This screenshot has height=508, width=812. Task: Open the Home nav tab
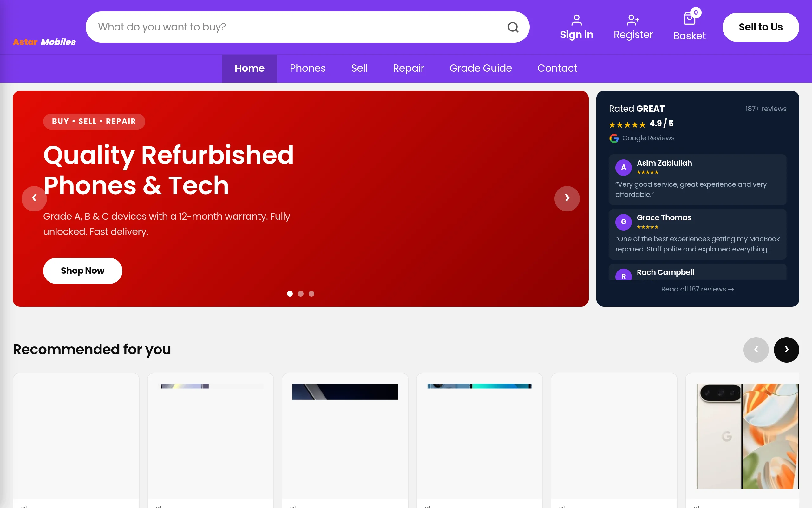tap(249, 68)
